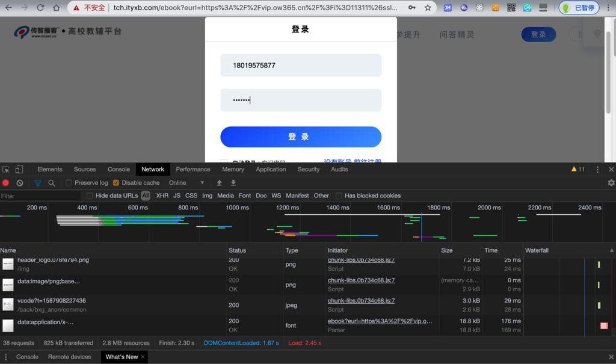Open the Online throttling dropdown
The height and width of the screenshot is (364, 616).
pos(186,183)
